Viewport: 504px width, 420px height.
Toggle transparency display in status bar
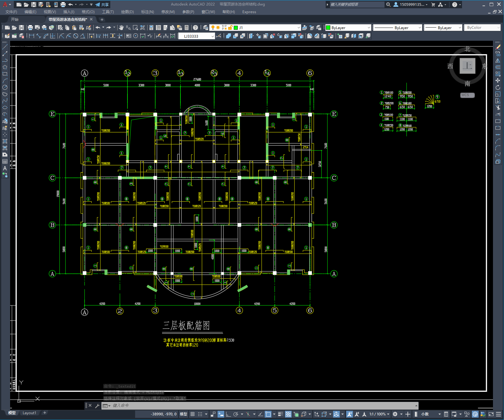point(288,414)
